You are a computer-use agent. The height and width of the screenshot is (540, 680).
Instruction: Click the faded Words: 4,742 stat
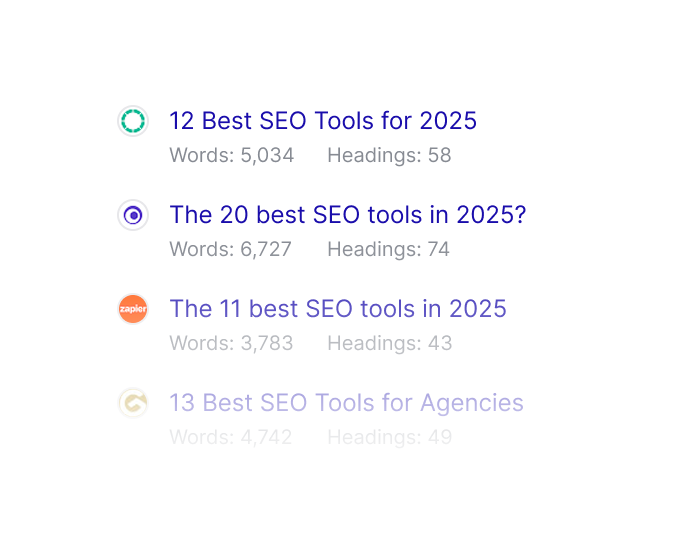231,437
